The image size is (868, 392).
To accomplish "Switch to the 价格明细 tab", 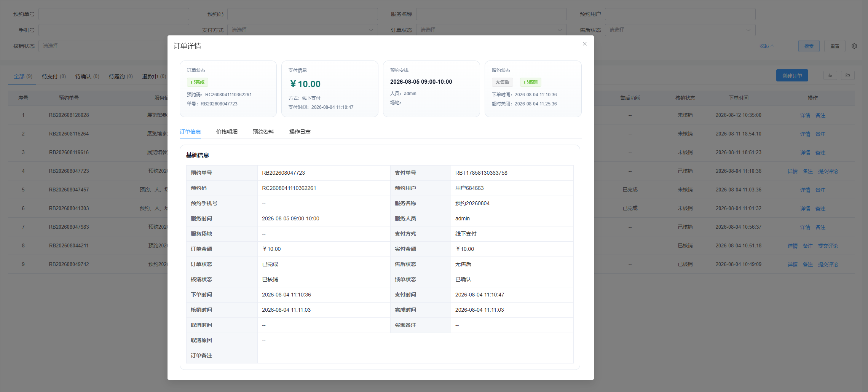I will (x=227, y=132).
